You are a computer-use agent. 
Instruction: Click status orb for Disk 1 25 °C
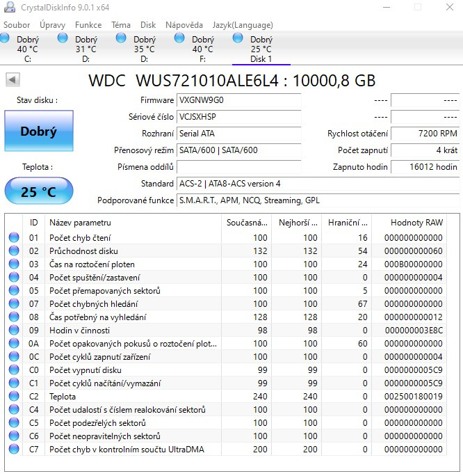tap(238, 38)
